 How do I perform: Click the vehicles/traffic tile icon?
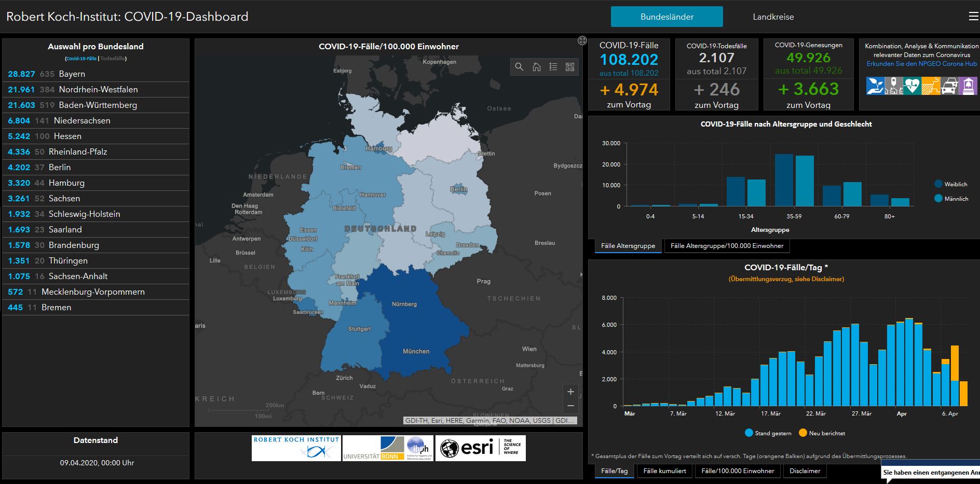coord(949,86)
